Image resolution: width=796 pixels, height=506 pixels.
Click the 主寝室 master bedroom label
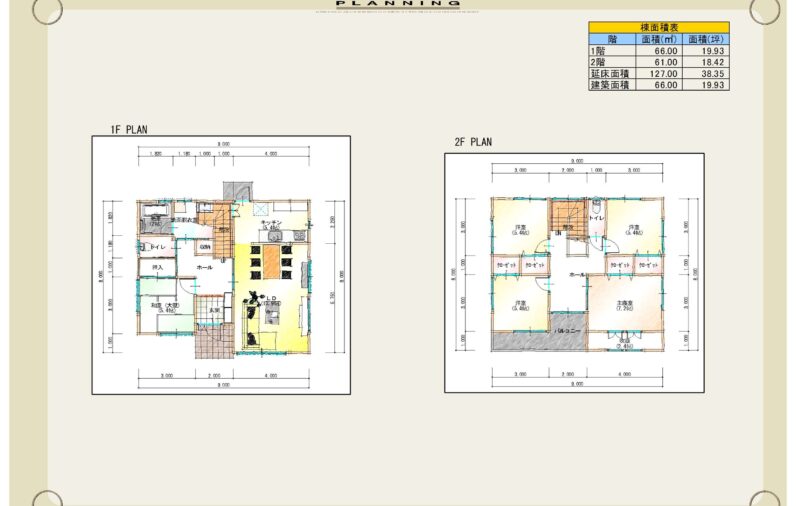[x=625, y=303]
